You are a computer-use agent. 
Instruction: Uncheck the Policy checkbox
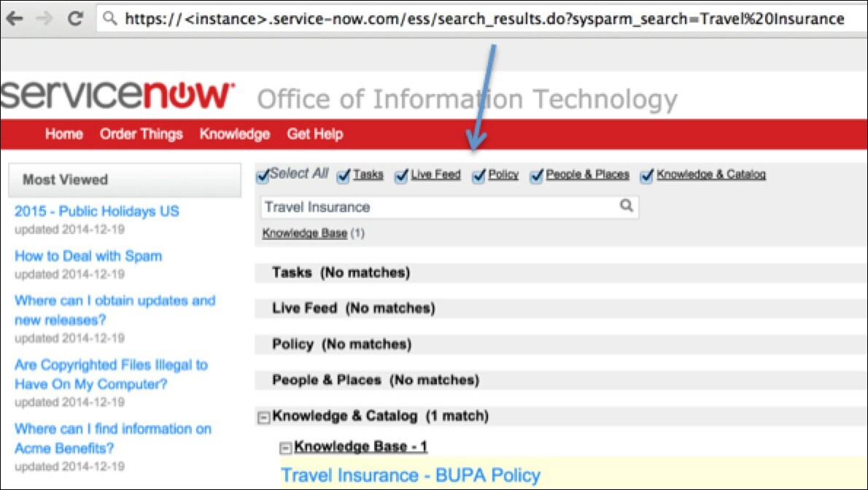(x=478, y=176)
